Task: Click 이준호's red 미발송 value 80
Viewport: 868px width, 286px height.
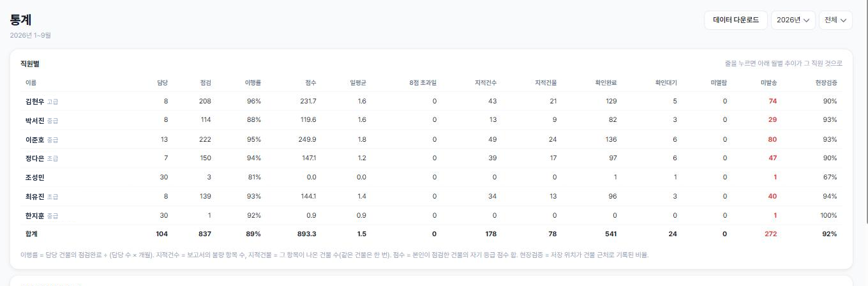Action: coord(772,140)
